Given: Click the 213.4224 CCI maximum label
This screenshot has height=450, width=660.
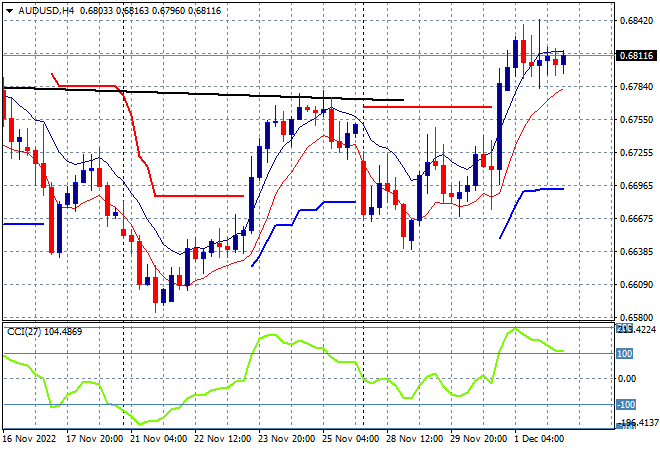Looking at the screenshot, I should coord(636,329).
